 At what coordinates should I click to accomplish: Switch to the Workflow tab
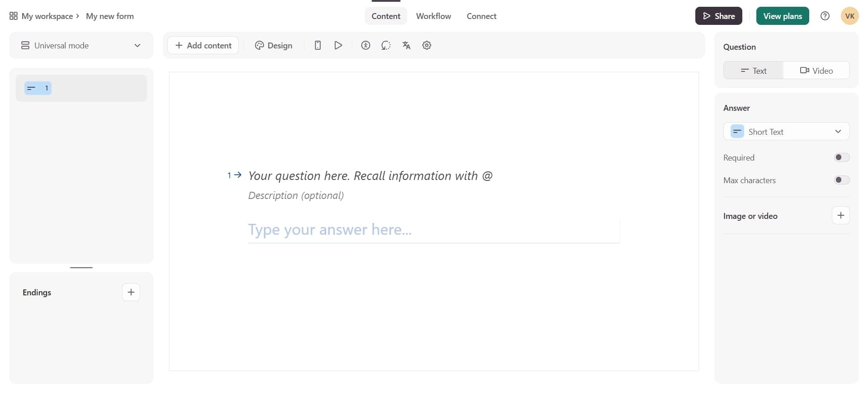tap(433, 16)
